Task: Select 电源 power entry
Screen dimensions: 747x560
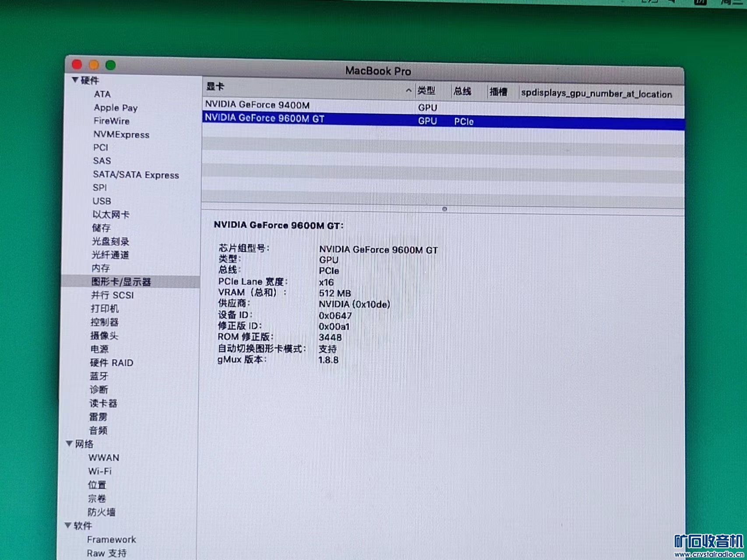Action: click(99, 349)
